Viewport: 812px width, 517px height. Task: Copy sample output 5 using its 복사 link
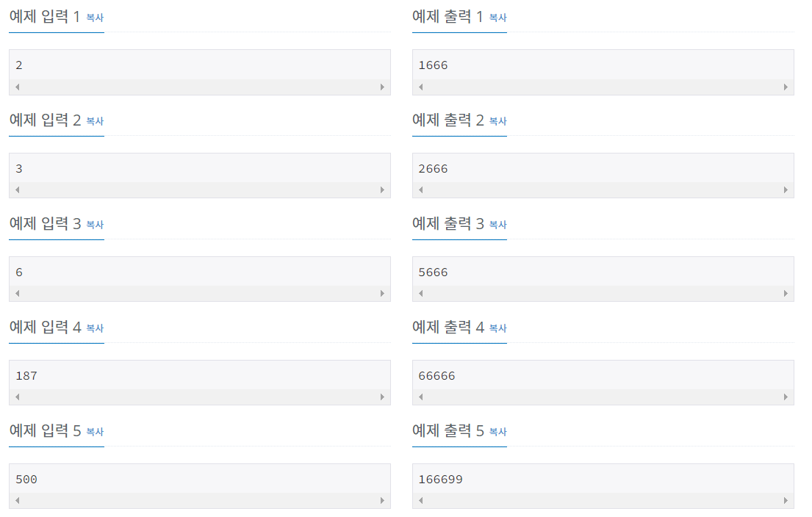(497, 431)
